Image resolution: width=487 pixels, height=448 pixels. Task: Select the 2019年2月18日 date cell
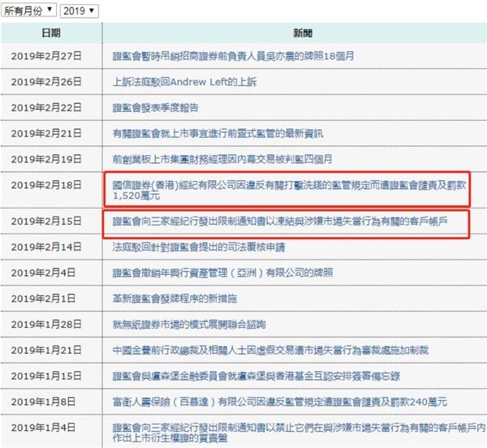[46, 185]
